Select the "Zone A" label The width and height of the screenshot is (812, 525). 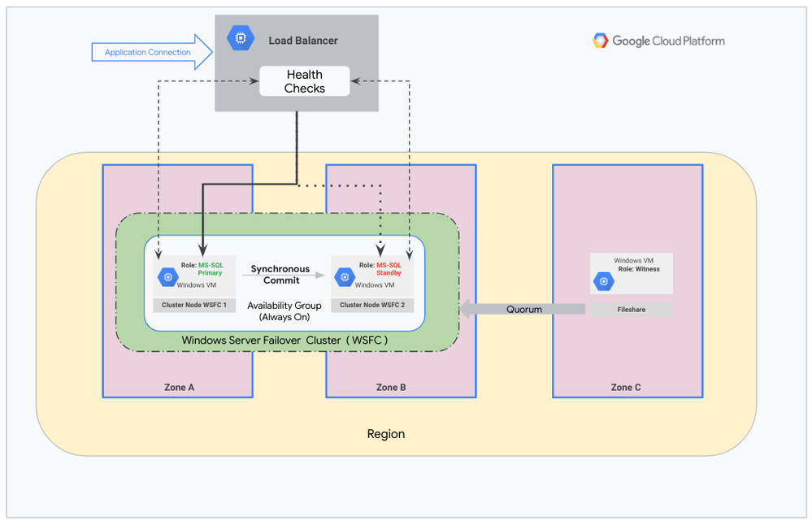179,388
